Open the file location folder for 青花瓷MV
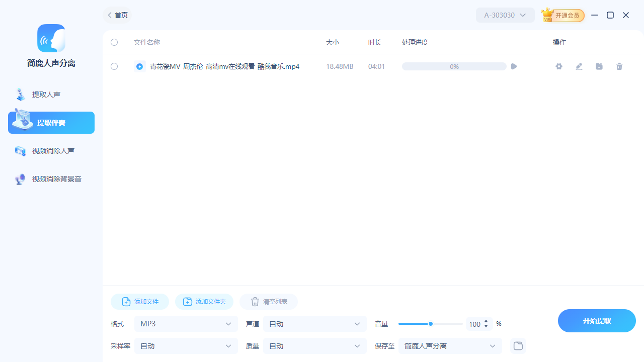Image resolution: width=644 pixels, height=362 pixels. (599, 66)
